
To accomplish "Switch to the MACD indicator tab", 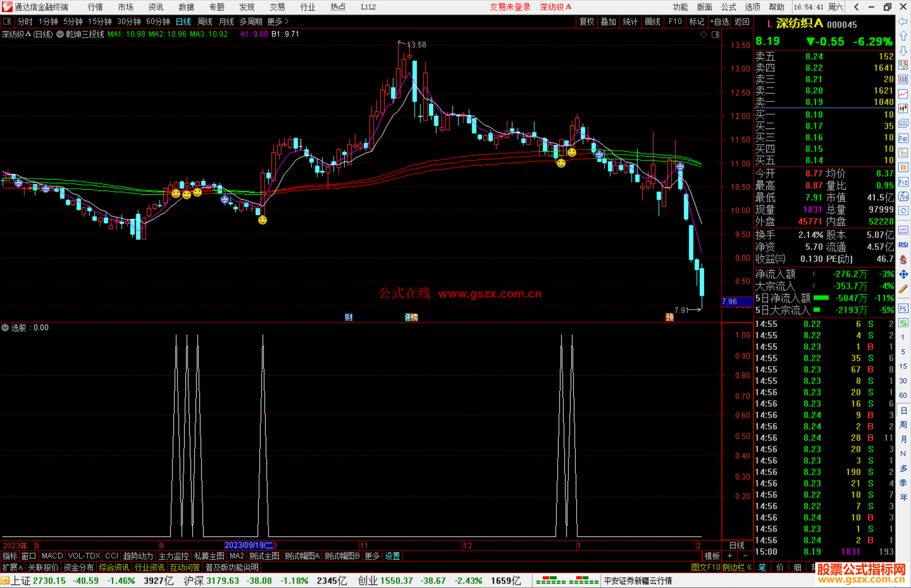I will pos(52,556).
